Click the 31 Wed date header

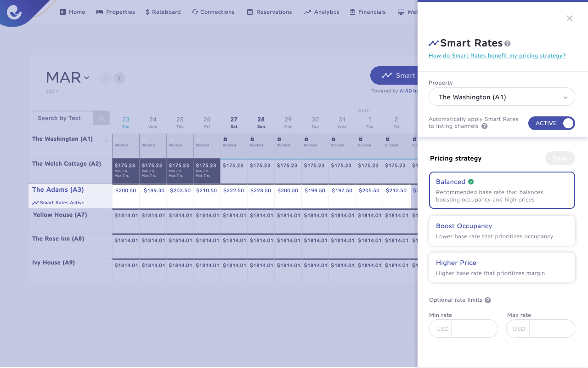coord(342,122)
